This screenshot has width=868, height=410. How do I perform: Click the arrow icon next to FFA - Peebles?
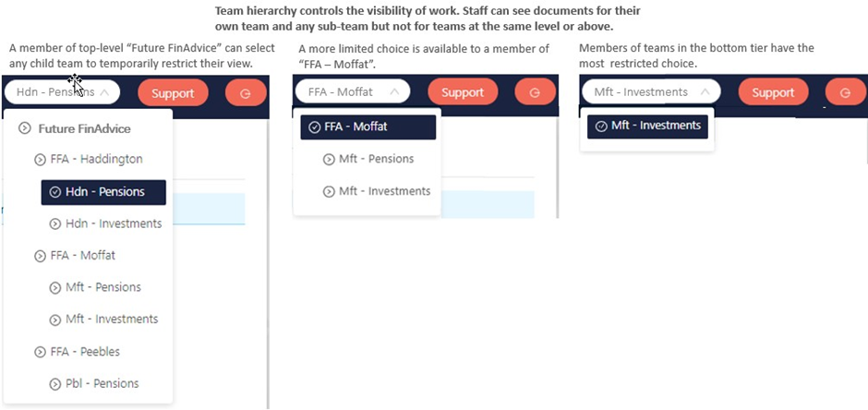(40, 352)
